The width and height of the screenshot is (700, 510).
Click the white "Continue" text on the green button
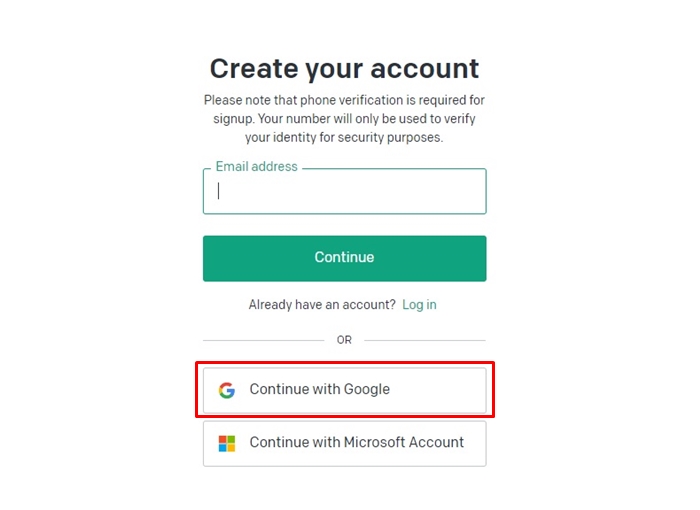click(x=344, y=257)
